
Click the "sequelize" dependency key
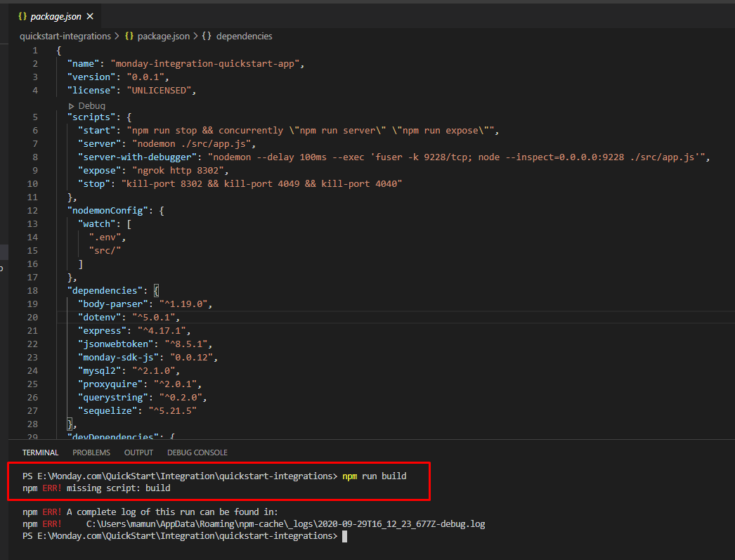click(x=108, y=411)
